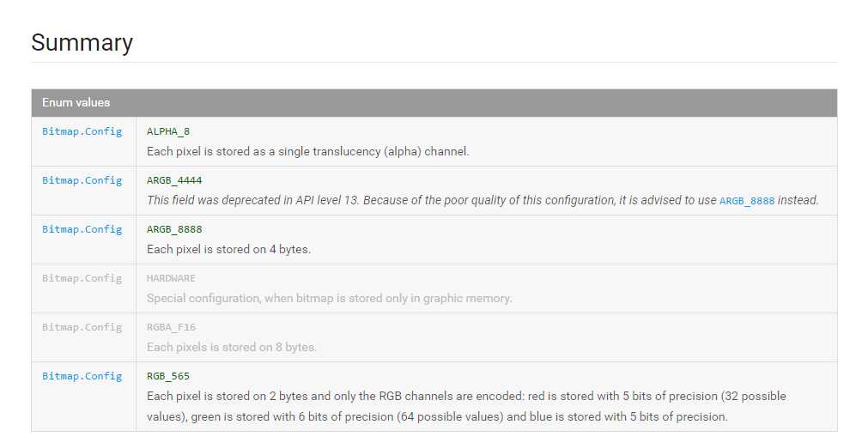Image resolution: width=868 pixels, height=443 pixels.
Task: Open the RGB_565 enum value link
Action: 168,376
